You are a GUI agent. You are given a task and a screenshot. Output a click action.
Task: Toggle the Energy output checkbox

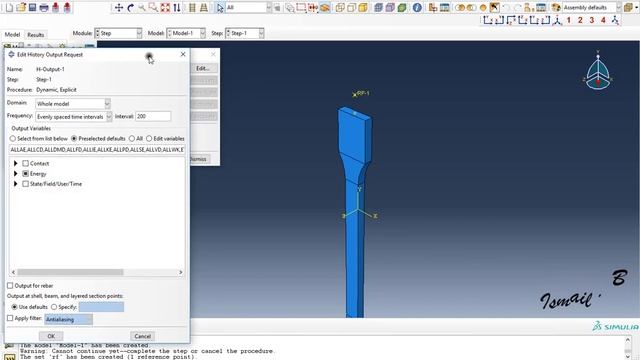(x=25, y=173)
